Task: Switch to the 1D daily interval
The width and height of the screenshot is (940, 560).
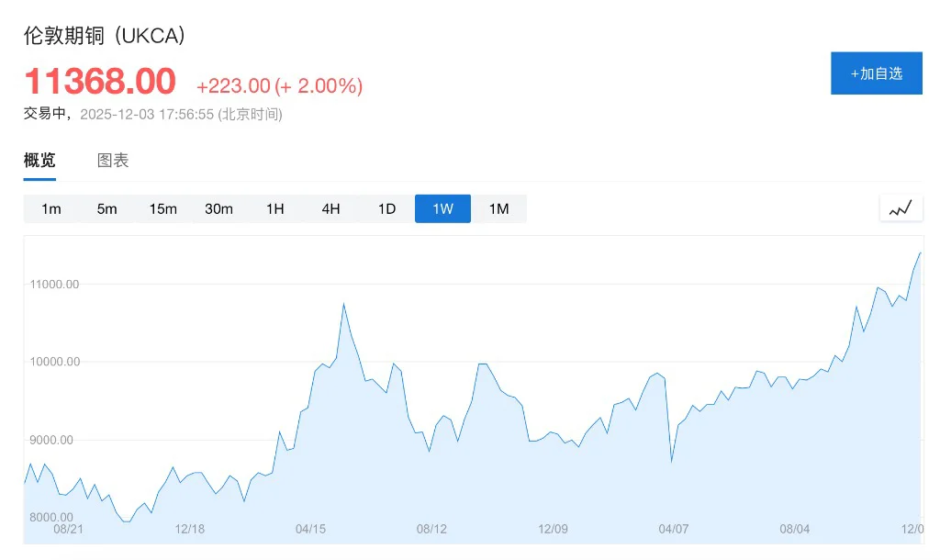Action: pyautogui.click(x=386, y=208)
